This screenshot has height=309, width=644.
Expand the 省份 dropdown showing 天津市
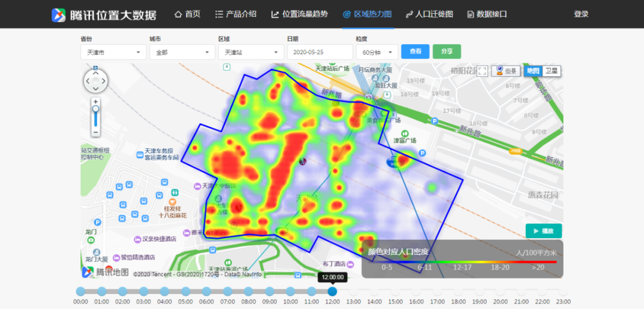tap(113, 52)
